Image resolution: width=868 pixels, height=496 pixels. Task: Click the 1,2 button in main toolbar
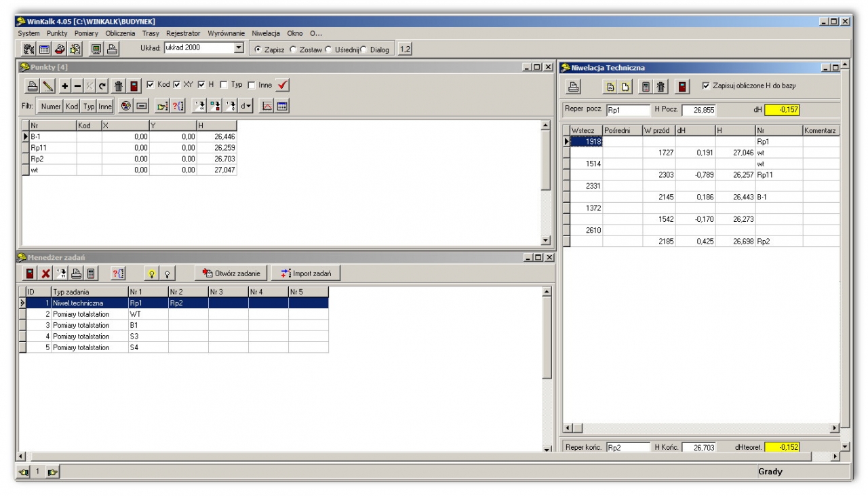(404, 49)
